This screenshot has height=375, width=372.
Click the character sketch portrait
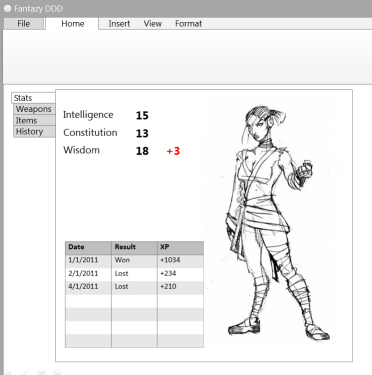[278, 223]
